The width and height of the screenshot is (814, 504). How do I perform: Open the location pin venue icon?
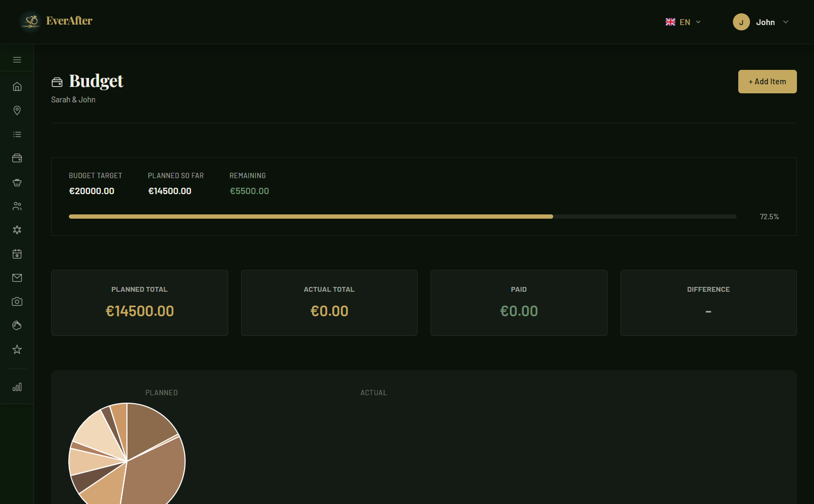click(x=17, y=110)
